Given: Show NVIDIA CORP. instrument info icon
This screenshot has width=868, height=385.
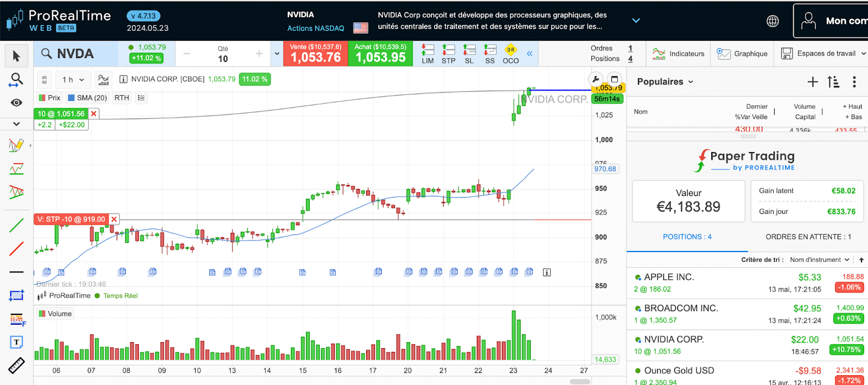Looking at the screenshot, I should click(123, 79).
